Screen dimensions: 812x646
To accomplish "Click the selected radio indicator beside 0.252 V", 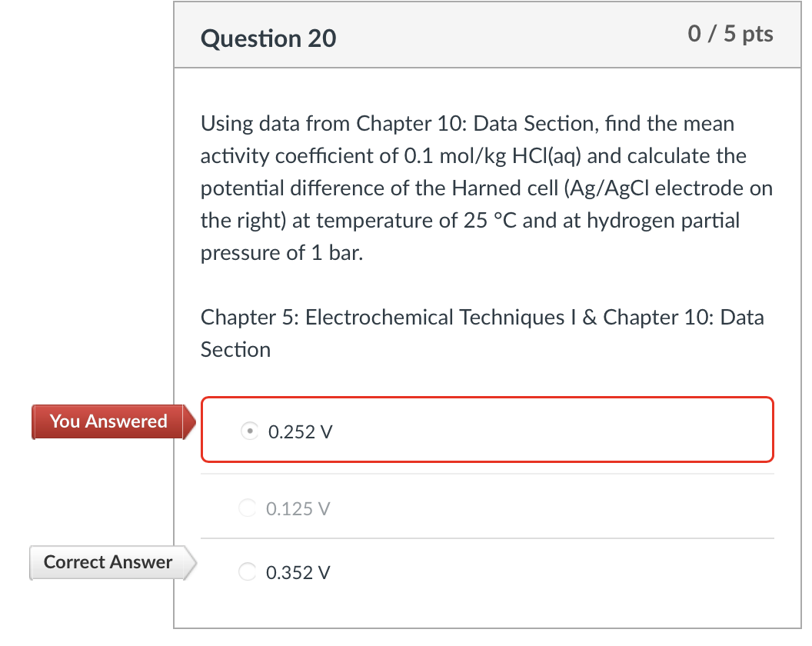I will tap(249, 431).
